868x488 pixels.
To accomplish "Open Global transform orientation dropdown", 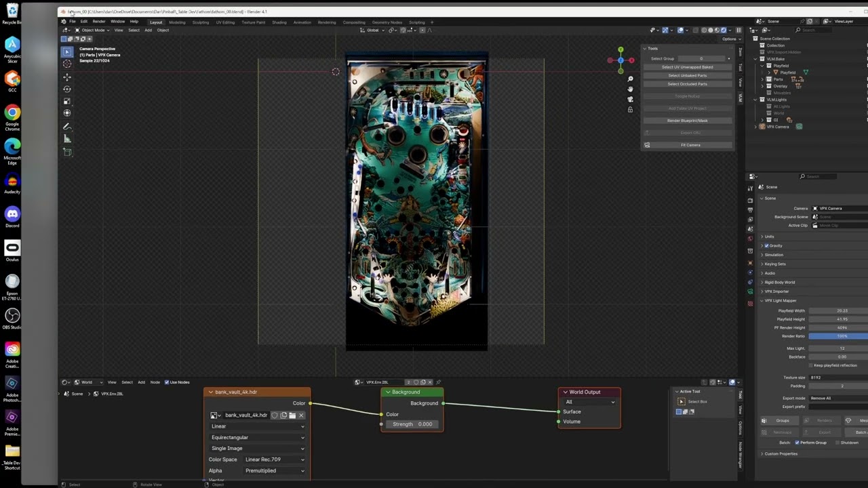I will coord(371,30).
